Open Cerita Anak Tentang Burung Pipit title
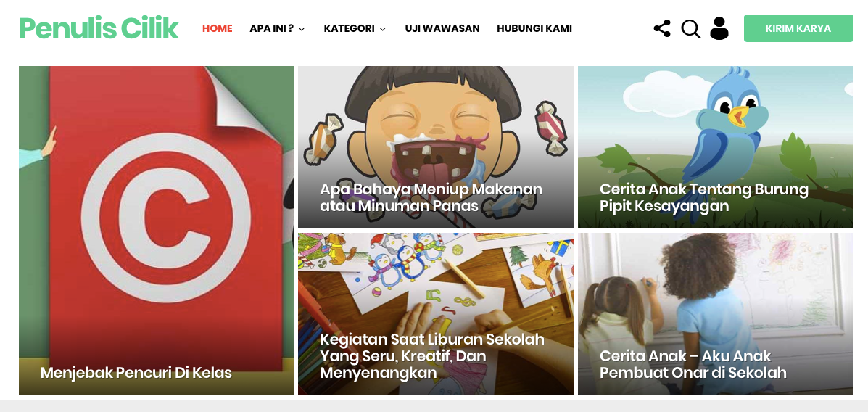The width and height of the screenshot is (868, 412). tap(703, 198)
